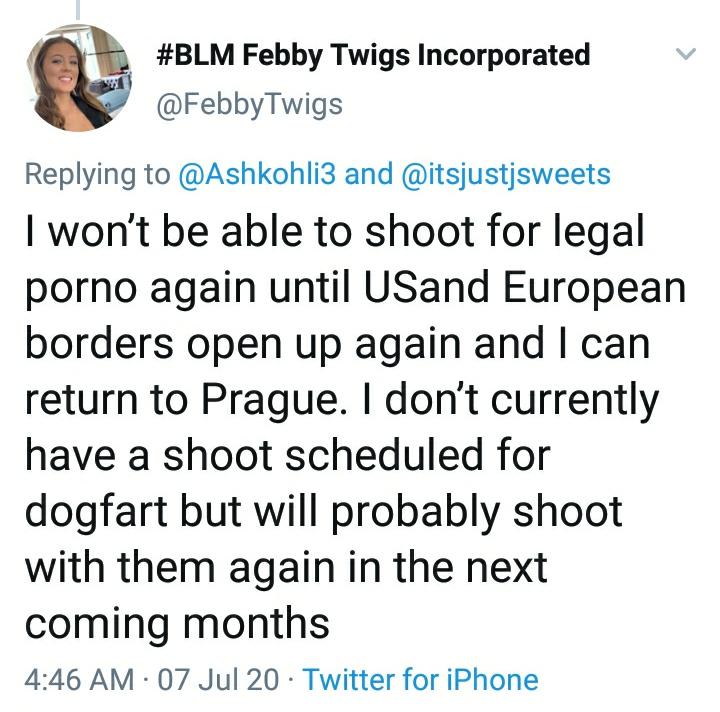
Task: Click "coming months" at the tweet end
Action: pyautogui.click(x=176, y=624)
